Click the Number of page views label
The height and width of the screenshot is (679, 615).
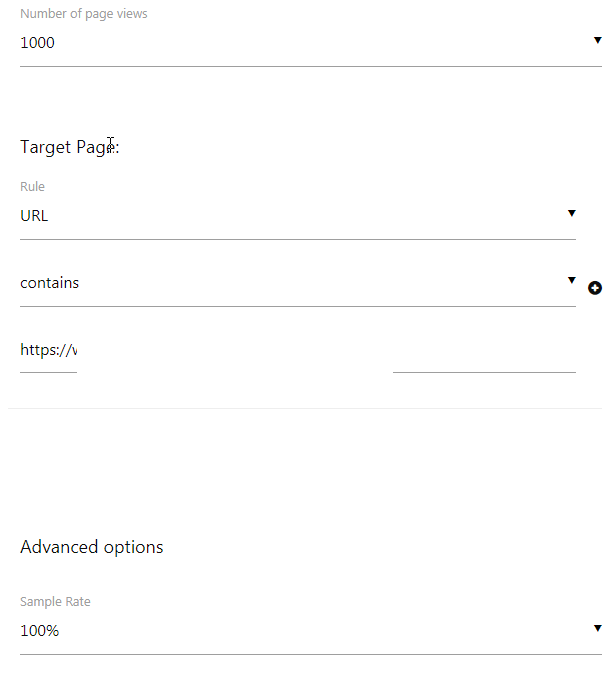tap(84, 14)
